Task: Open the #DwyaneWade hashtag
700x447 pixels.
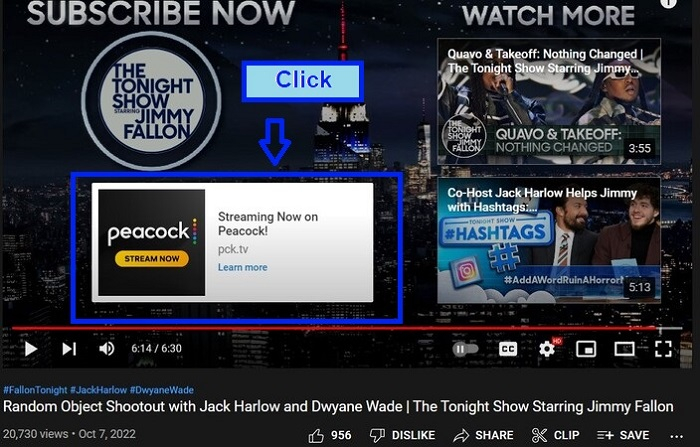Action: pos(162,390)
